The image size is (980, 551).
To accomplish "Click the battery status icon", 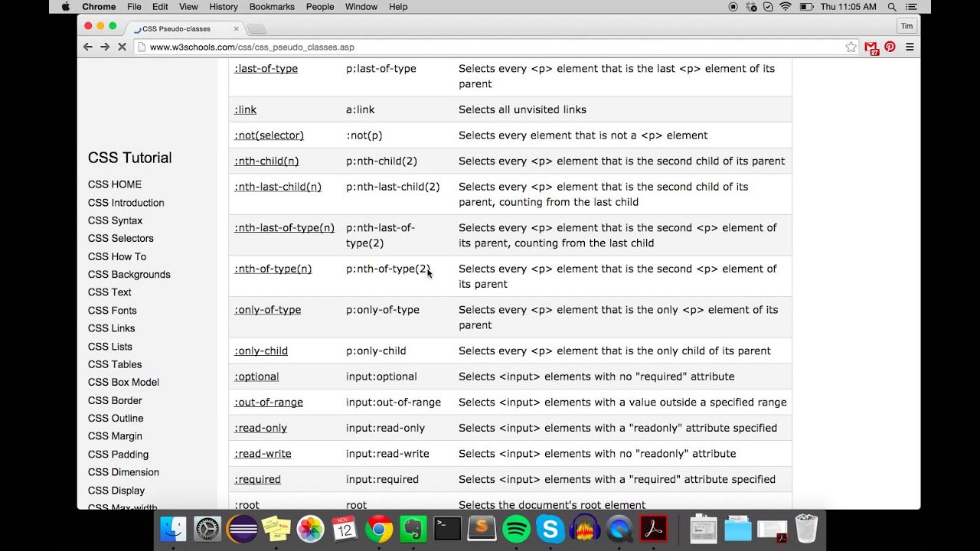I will click(x=806, y=7).
